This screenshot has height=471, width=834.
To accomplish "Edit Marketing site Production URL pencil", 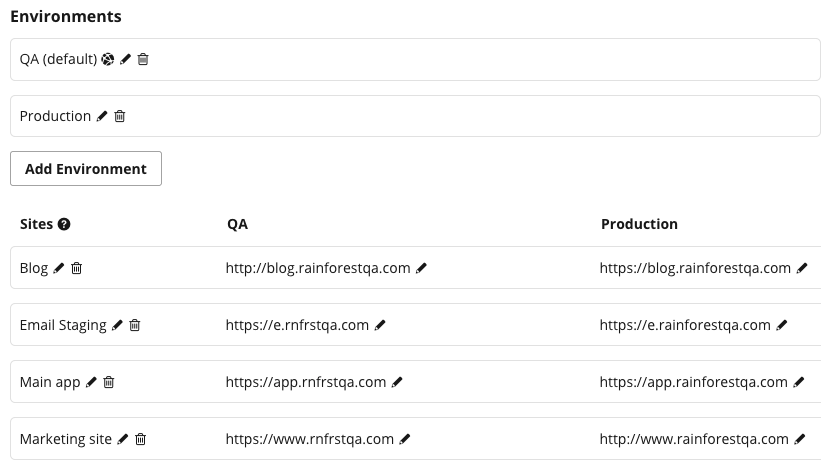I will (x=799, y=439).
